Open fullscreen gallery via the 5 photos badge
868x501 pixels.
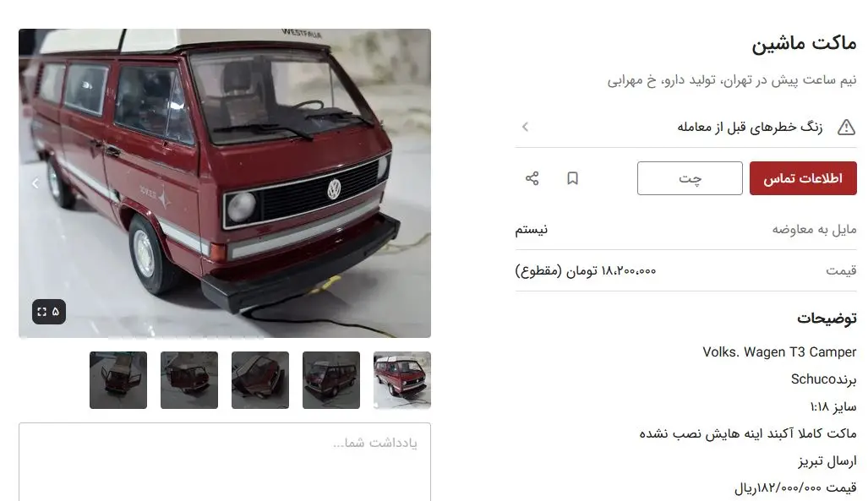point(49,312)
